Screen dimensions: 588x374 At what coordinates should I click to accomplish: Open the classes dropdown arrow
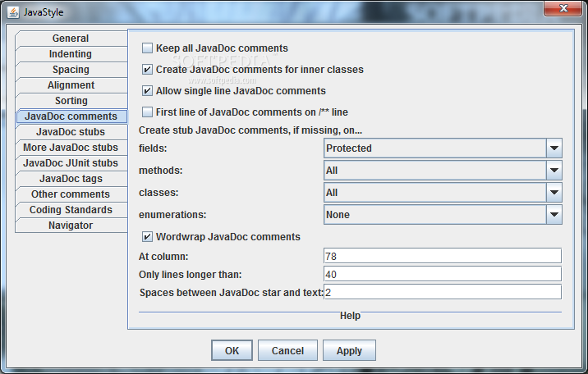(x=554, y=193)
